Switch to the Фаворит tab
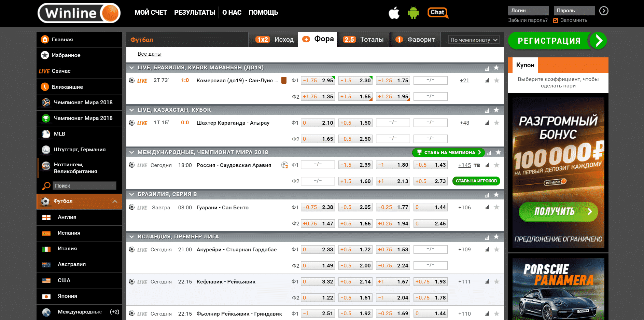Viewport: 644px width, 320px height. pos(415,40)
